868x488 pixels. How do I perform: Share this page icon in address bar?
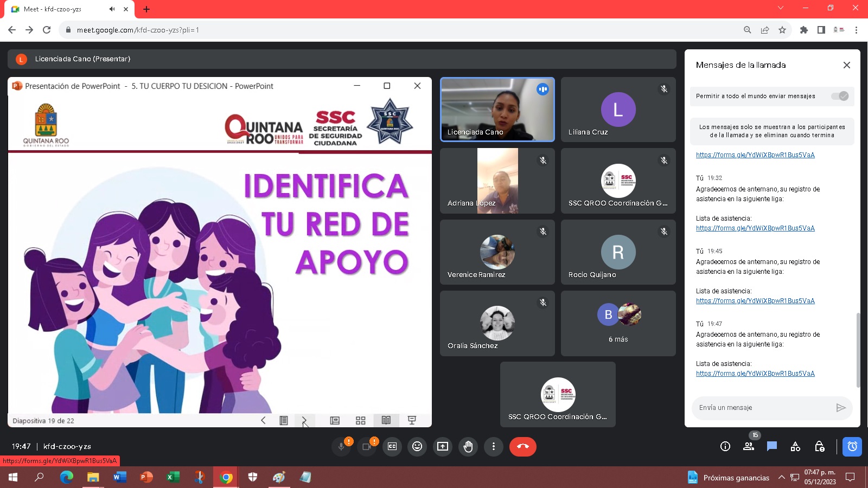click(x=765, y=30)
